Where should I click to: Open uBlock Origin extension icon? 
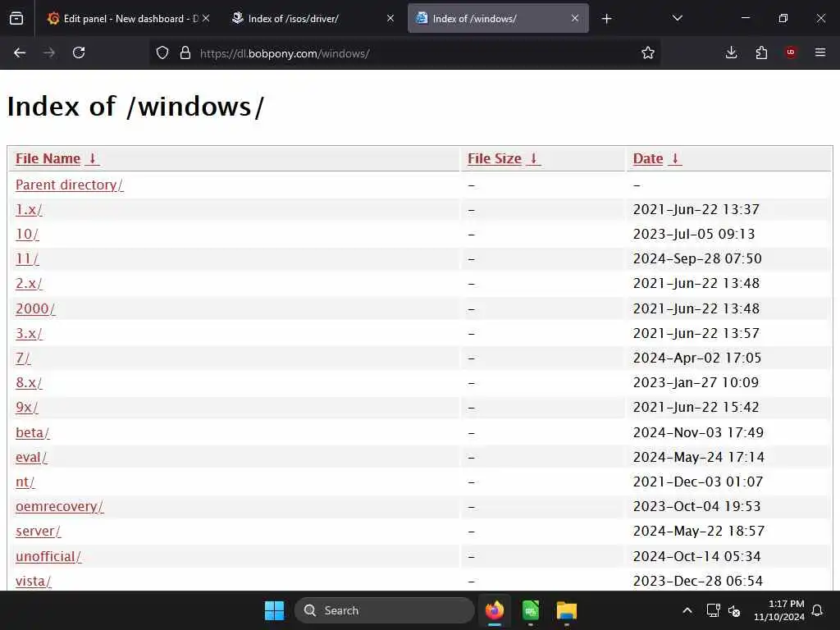click(791, 52)
